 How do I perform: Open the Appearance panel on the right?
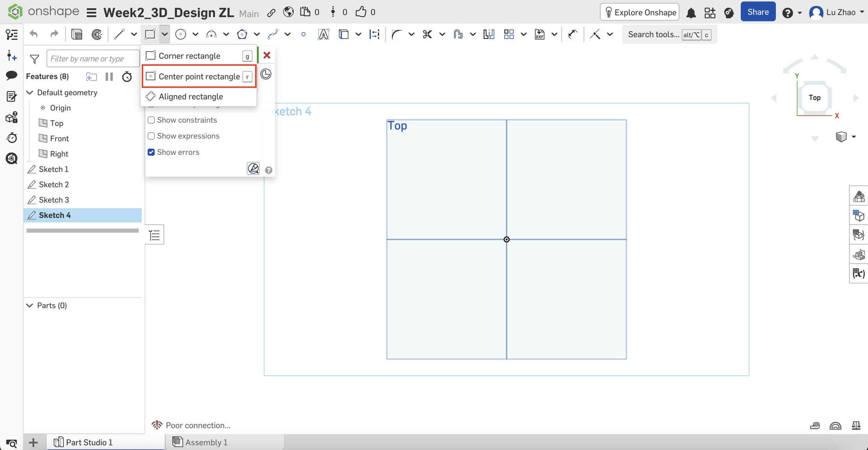pos(859,196)
